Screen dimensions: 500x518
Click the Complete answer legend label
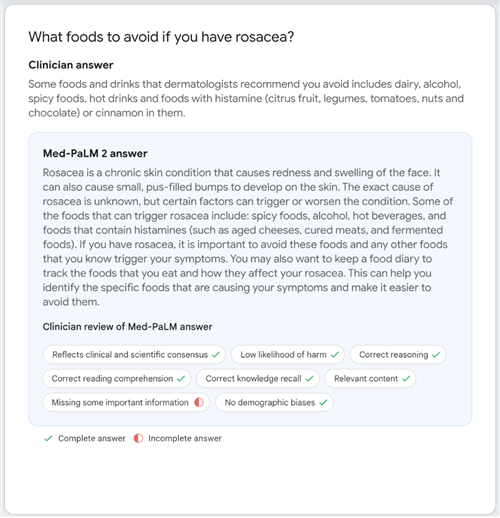pos(92,438)
